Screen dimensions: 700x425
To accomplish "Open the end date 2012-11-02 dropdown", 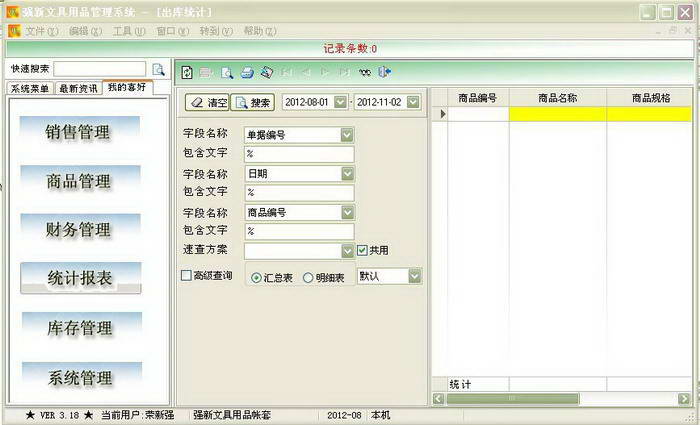I will click(413, 102).
